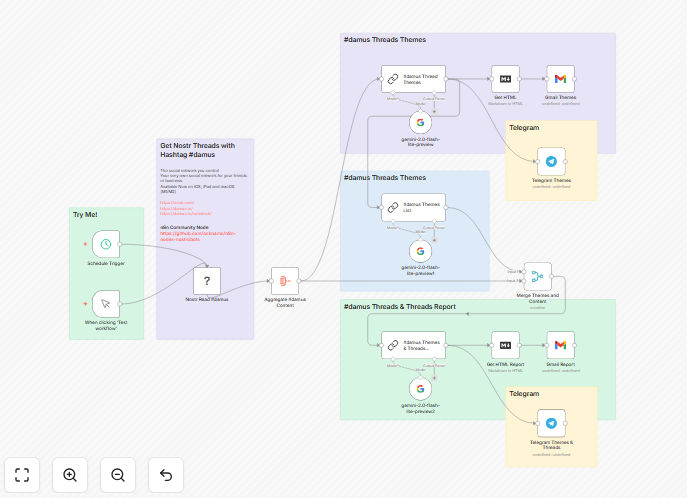The height and width of the screenshot is (498, 687).
Task: Open the Gmail Report node
Action: click(560, 345)
